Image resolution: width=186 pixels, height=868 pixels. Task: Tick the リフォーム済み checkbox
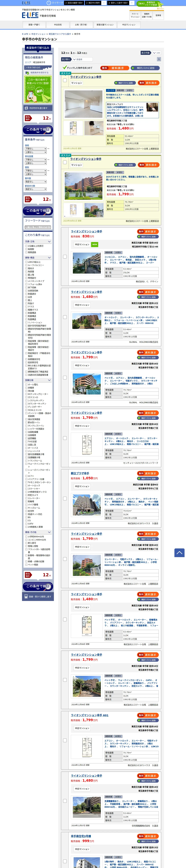[26, 284]
